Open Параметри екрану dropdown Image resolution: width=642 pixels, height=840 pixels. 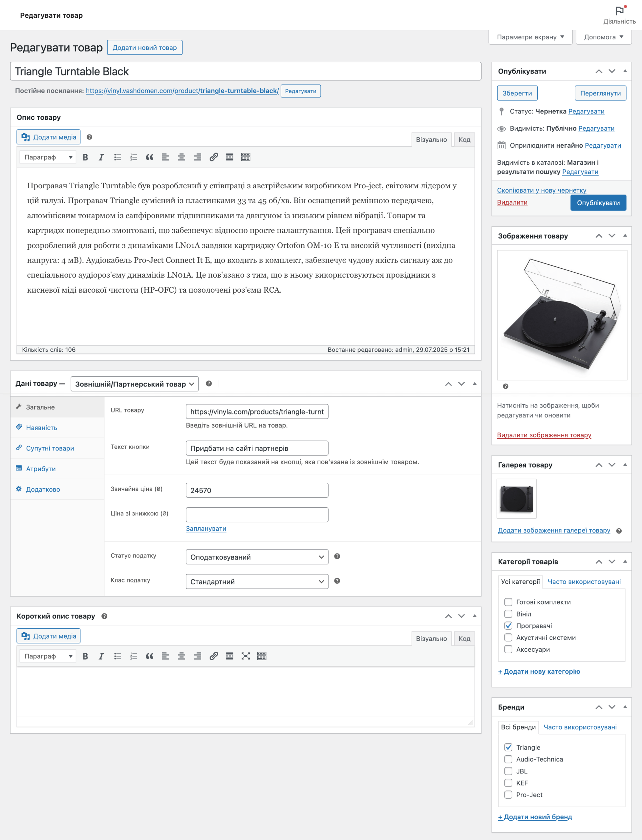tap(530, 37)
